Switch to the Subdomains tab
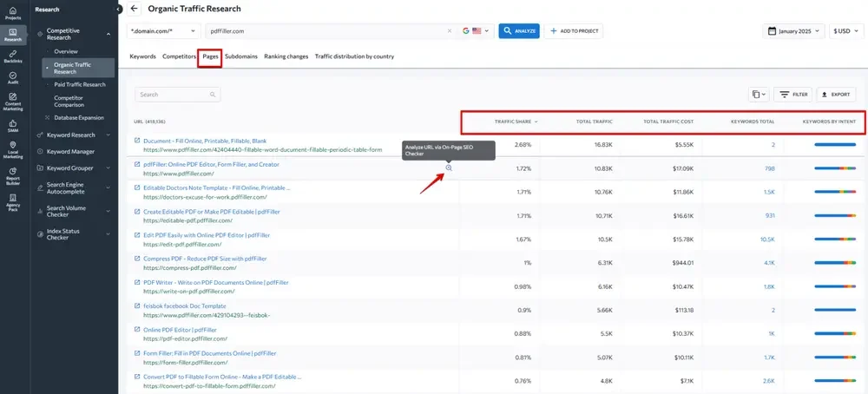Screen dimensions: 868x394 pos(241,56)
